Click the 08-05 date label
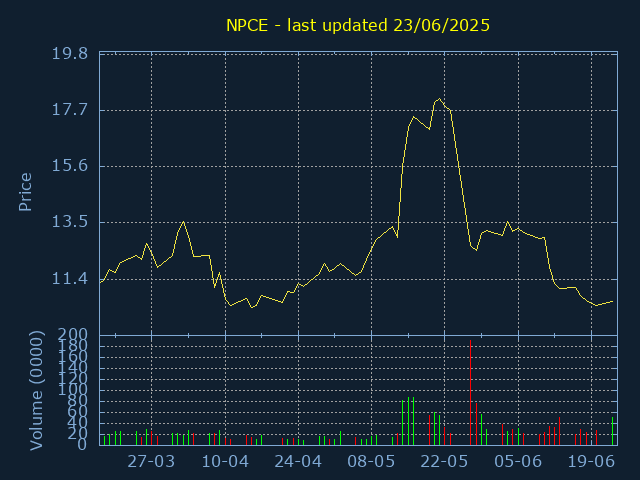This screenshot has height=480, width=640. (x=371, y=462)
